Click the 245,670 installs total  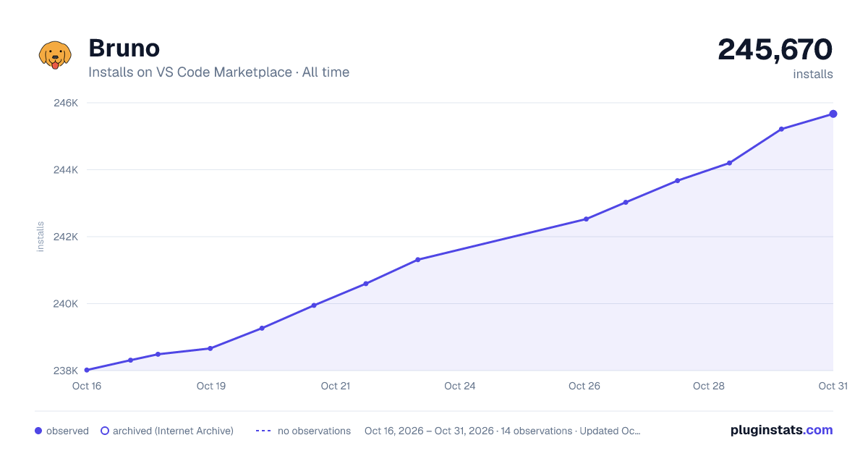[775, 50]
